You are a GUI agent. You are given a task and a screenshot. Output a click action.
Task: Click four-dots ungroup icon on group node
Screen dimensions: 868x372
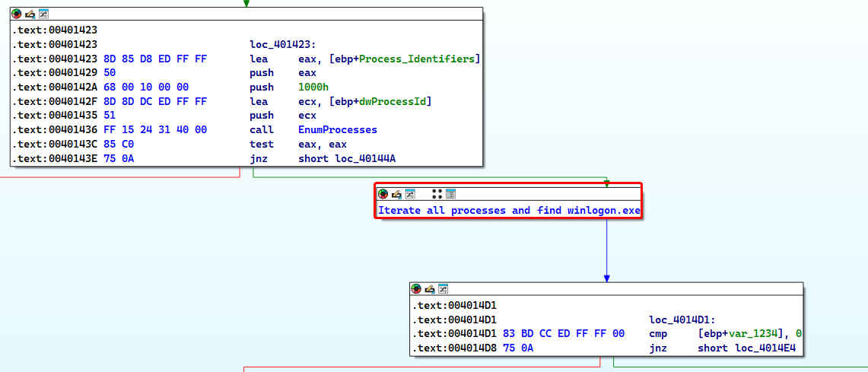point(437,194)
